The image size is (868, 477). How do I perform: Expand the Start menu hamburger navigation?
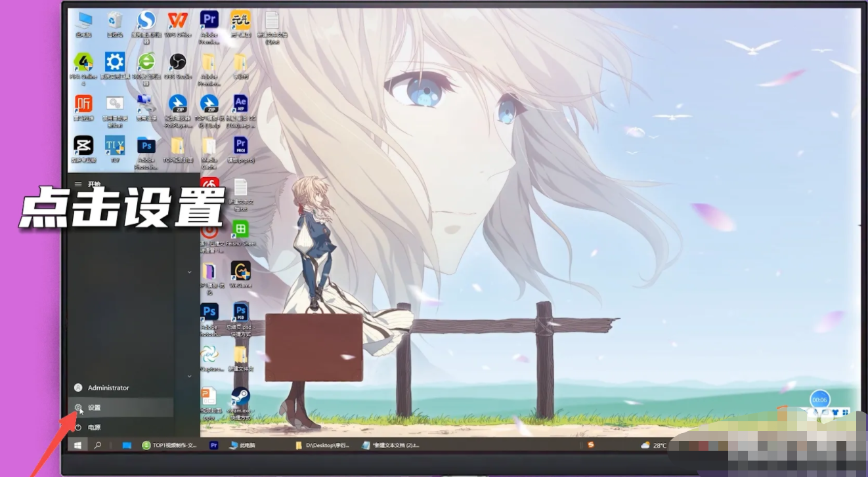pyautogui.click(x=78, y=184)
